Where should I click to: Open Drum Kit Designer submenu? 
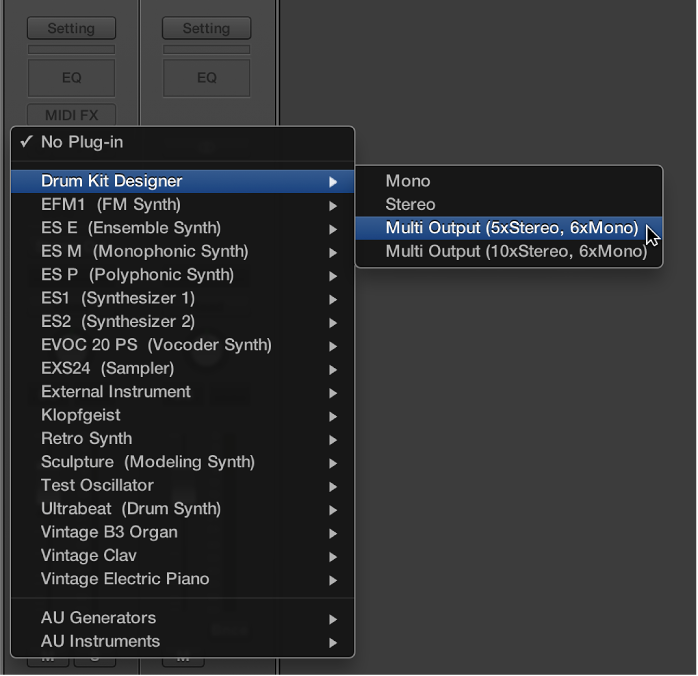click(183, 181)
